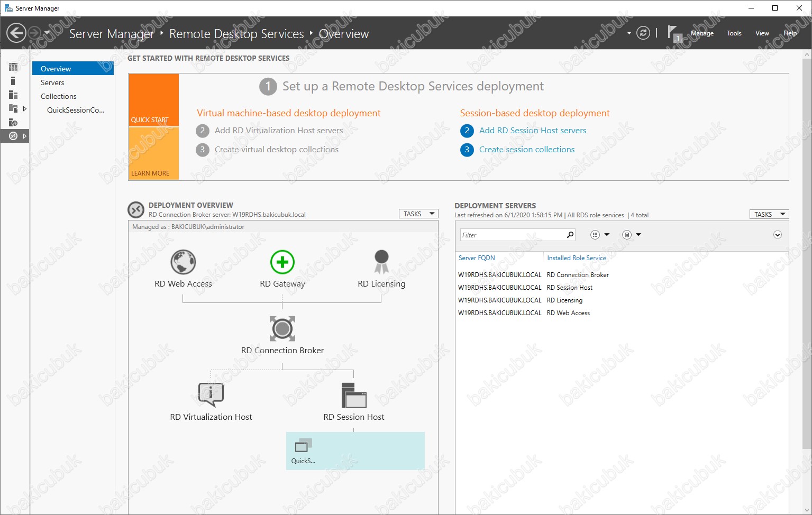Click the filter search magnifier

570,235
